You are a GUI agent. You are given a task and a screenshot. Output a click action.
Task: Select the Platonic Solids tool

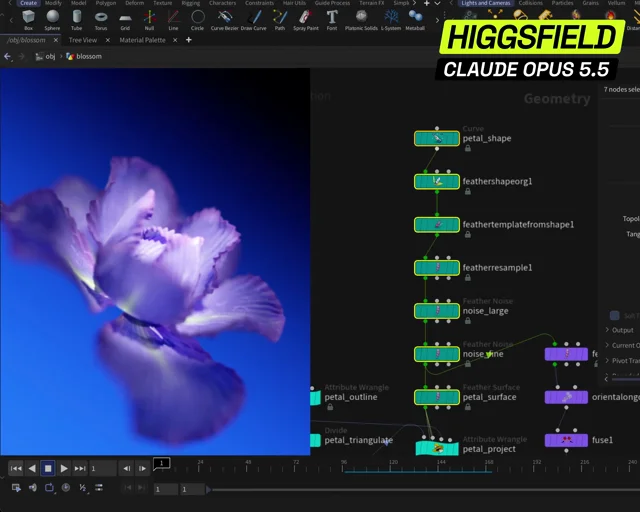tap(361, 20)
